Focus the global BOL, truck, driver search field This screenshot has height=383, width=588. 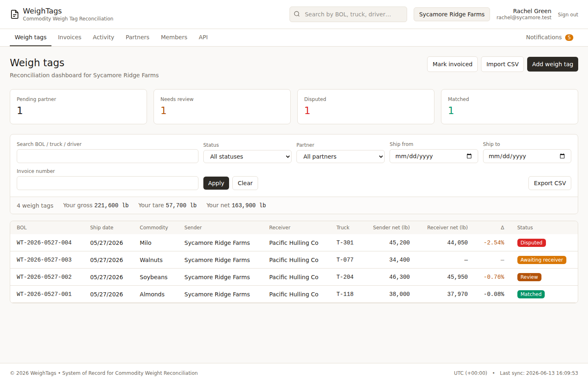(x=348, y=14)
